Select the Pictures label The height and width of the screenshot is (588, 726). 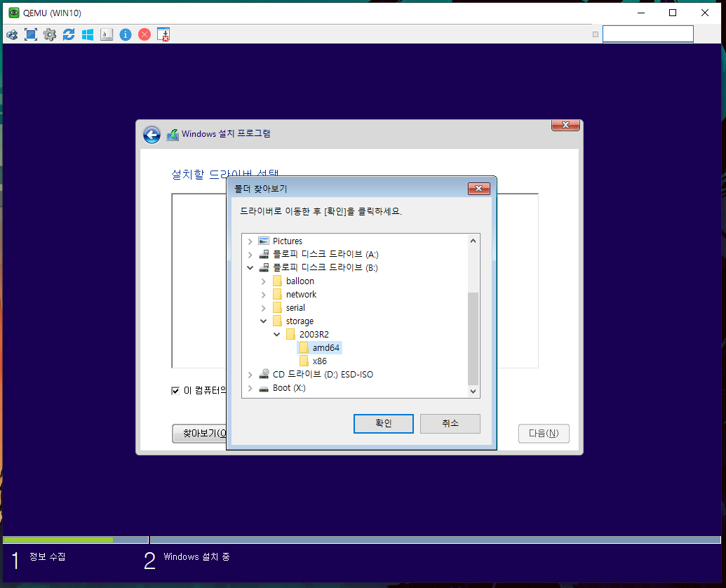[x=288, y=241]
